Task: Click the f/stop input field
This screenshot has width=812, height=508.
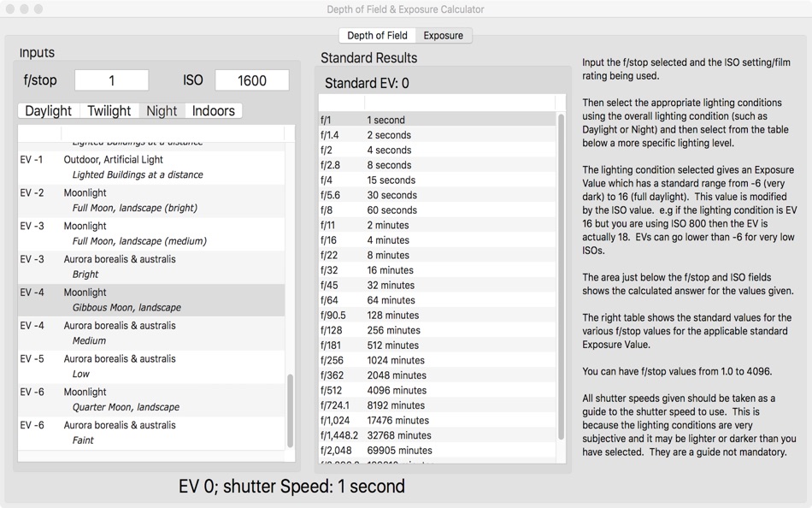Action: (x=111, y=80)
